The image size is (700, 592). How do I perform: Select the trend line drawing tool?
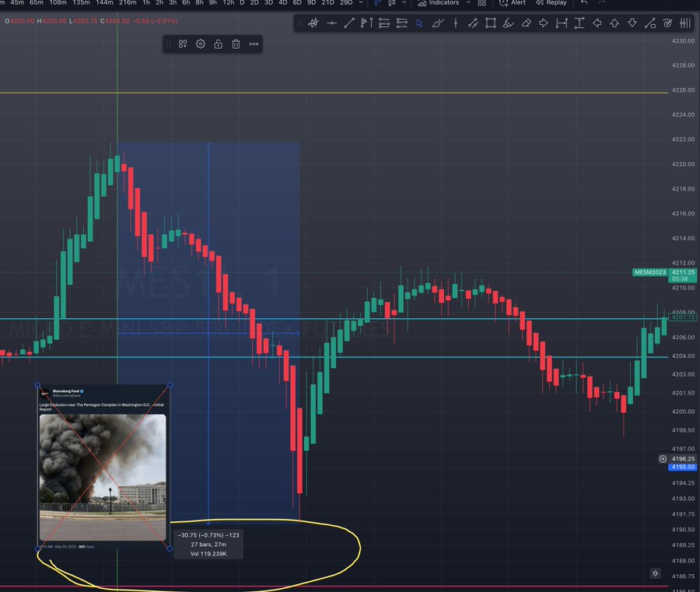(349, 23)
